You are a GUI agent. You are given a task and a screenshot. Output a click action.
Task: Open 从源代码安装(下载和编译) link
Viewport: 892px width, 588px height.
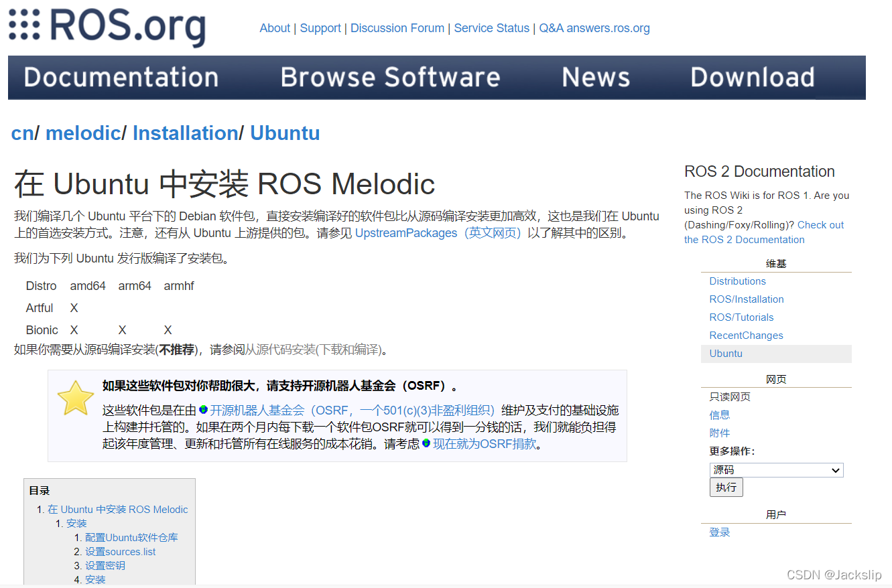(313, 349)
